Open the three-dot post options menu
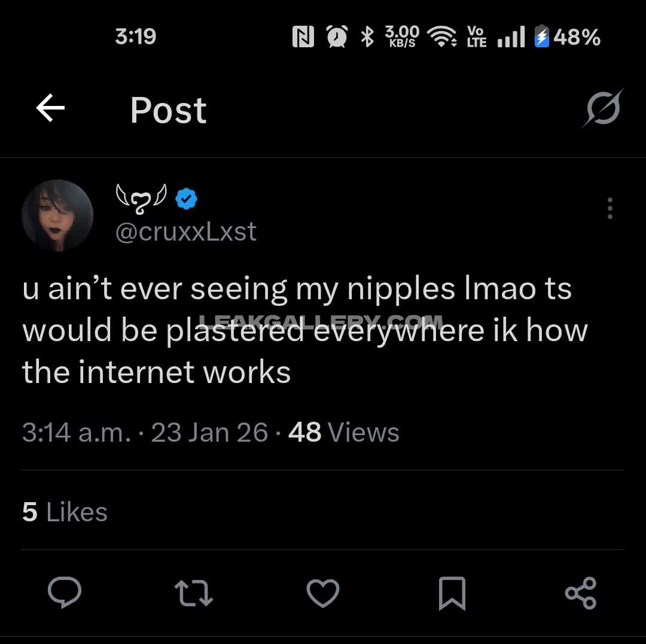646x644 pixels. tap(610, 208)
